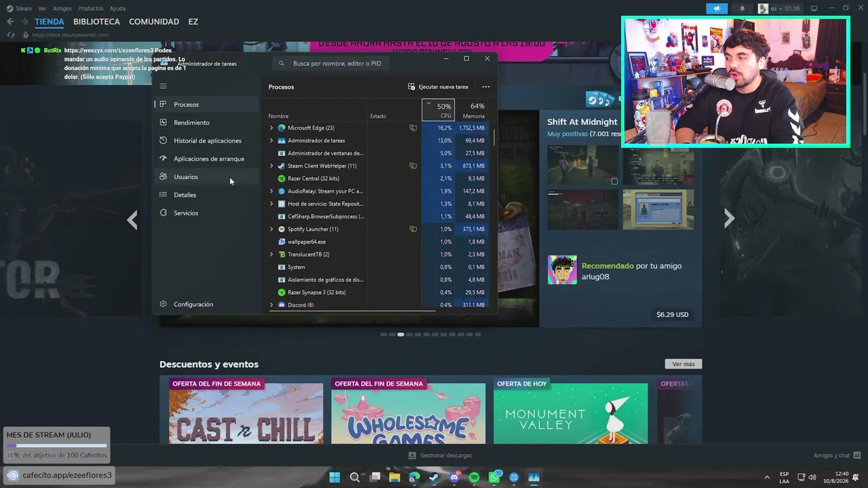
Task: Open File Explorer from the taskbar
Action: (x=395, y=477)
